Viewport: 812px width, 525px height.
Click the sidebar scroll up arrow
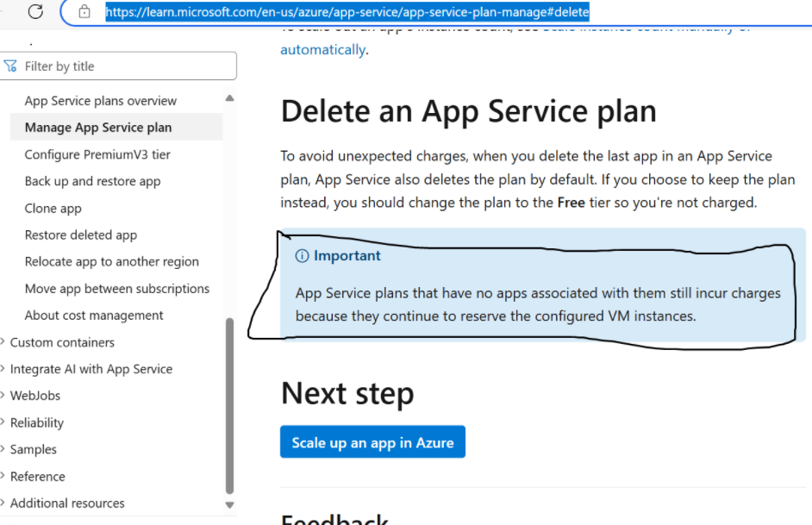(230, 98)
